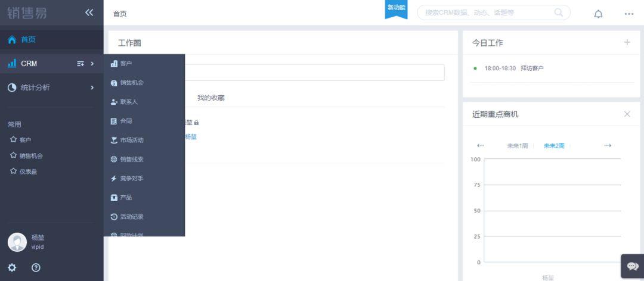
Task: Open the help question mark icon
Action: pyautogui.click(x=36, y=268)
